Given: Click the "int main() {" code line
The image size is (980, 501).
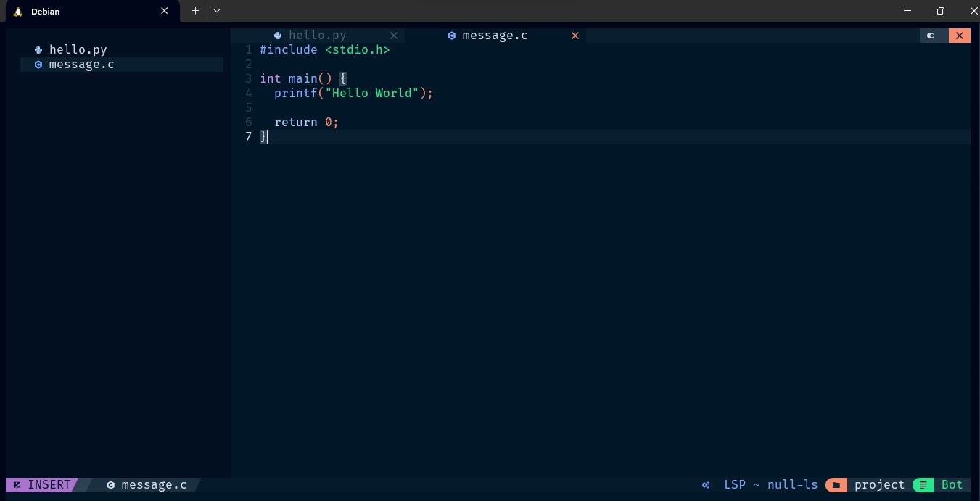Looking at the screenshot, I should tap(303, 79).
